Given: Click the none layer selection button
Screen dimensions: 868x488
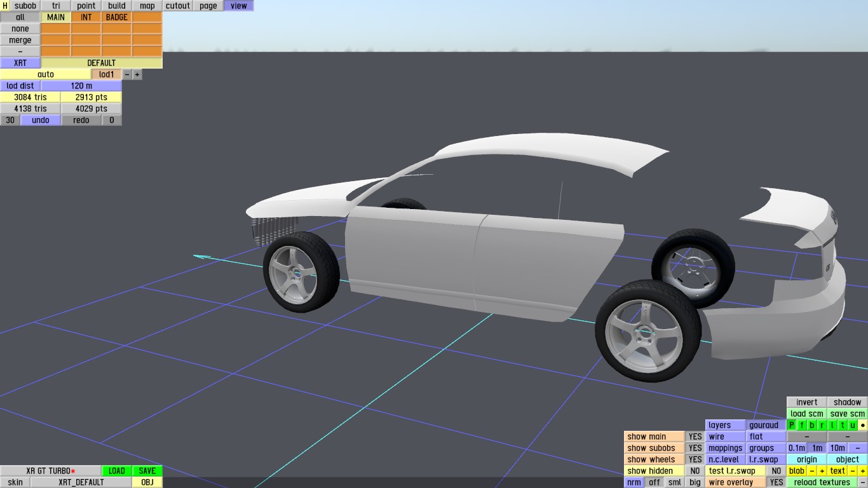Looking at the screenshot, I should [20, 29].
